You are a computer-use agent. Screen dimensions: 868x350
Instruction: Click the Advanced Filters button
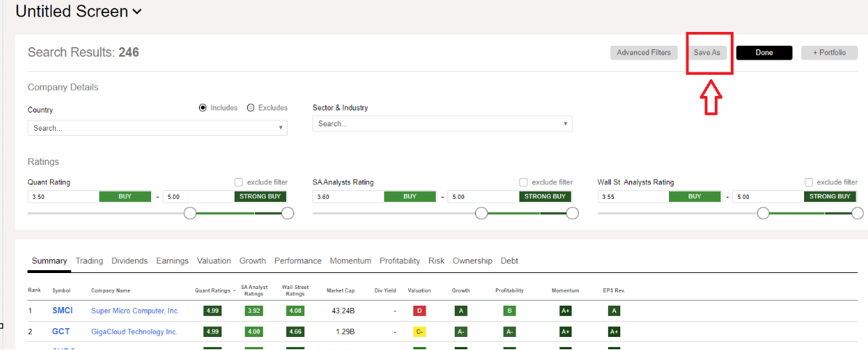(644, 52)
